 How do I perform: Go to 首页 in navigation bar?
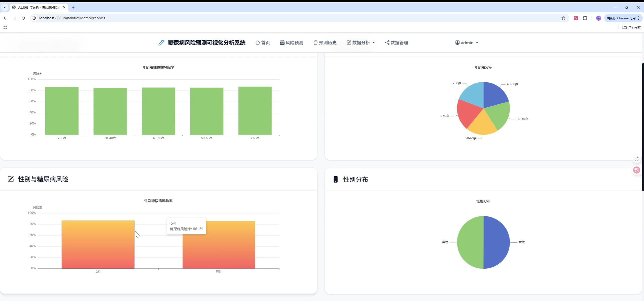point(263,43)
